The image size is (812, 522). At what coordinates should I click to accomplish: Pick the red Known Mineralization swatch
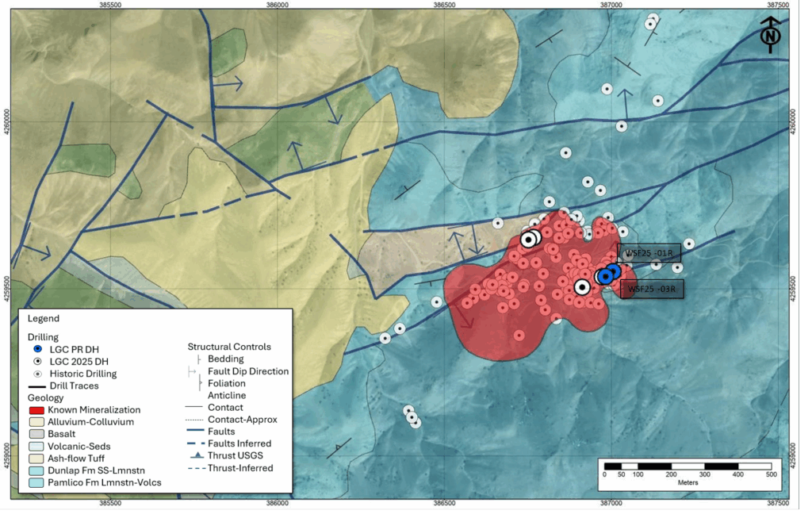[38, 410]
